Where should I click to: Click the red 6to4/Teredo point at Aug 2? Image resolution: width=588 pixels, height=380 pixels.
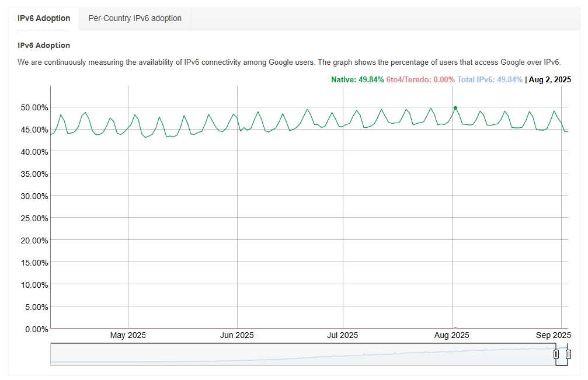[x=455, y=328]
